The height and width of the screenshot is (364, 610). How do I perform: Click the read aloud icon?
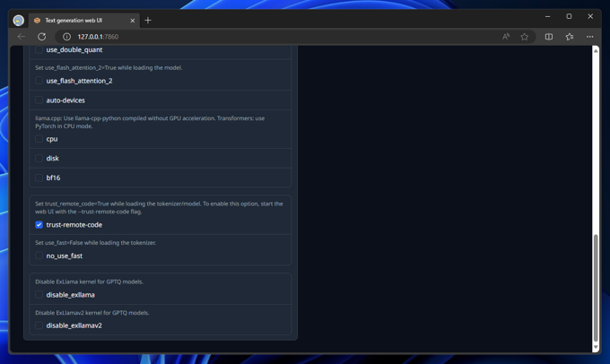coord(506,37)
